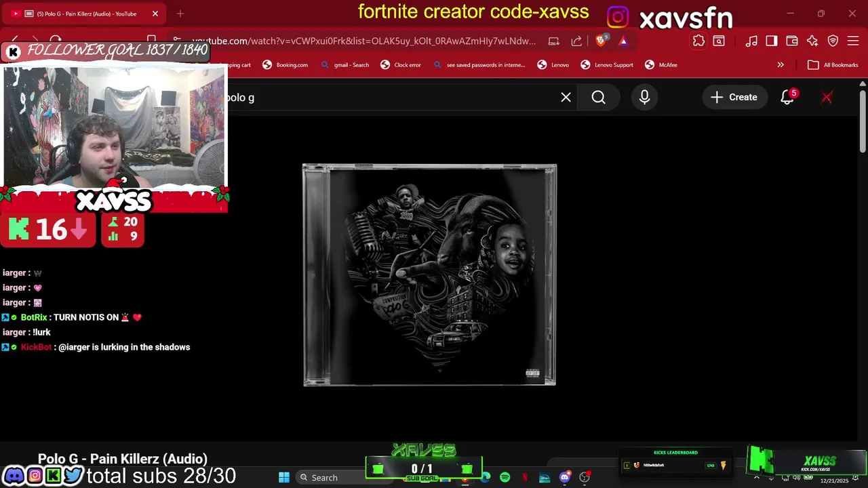
Task: Click the Brave Rewards triangle icon
Action: coord(623,41)
